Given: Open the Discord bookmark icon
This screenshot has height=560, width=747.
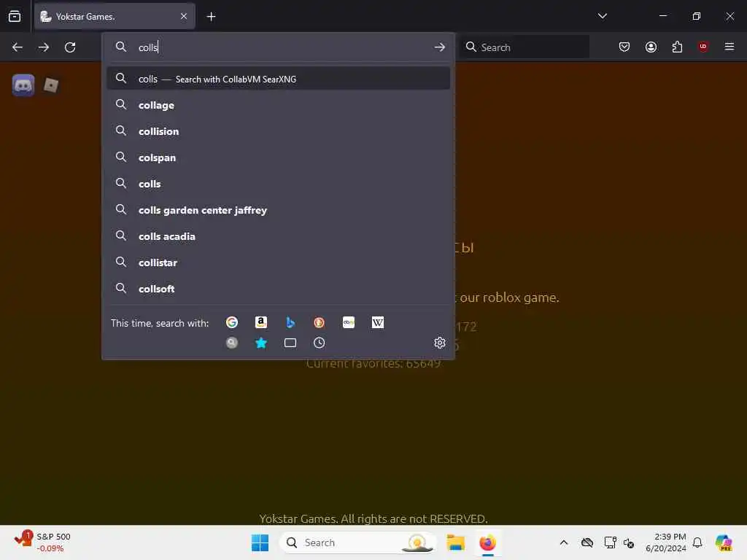Looking at the screenshot, I should [23, 85].
